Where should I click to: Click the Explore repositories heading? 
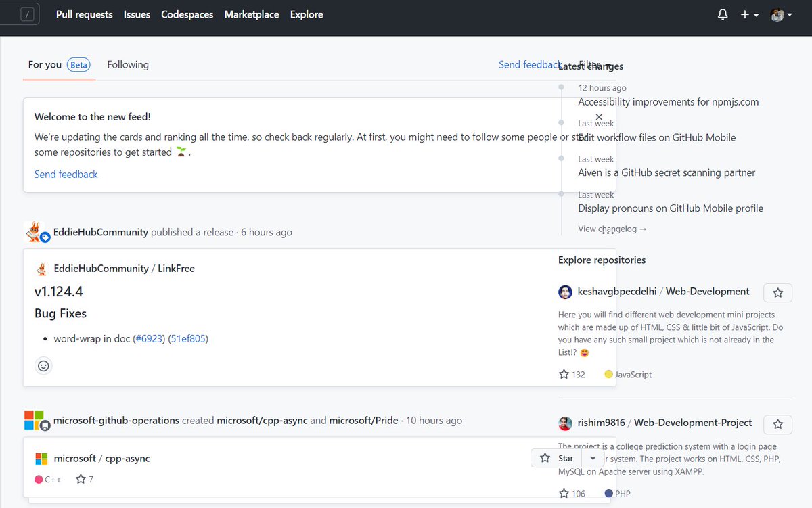602,260
